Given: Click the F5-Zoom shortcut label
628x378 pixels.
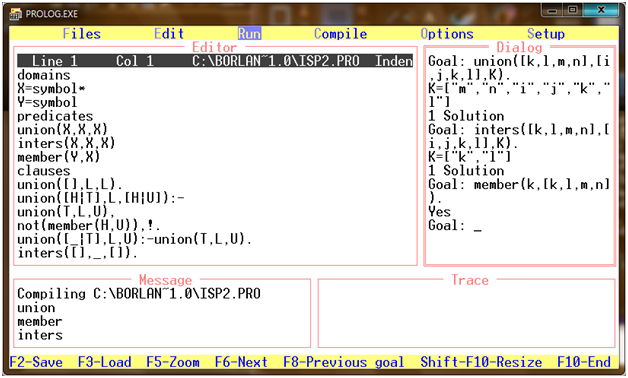Looking at the screenshot, I should tap(173, 362).
